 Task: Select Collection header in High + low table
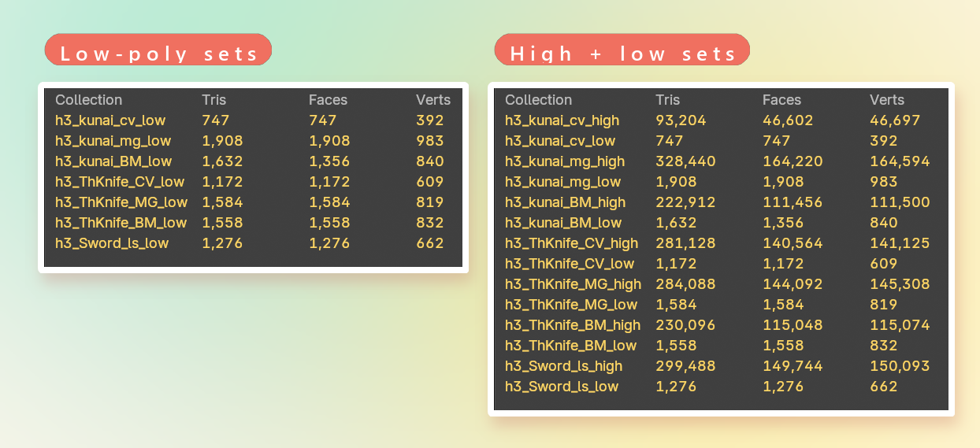539,100
